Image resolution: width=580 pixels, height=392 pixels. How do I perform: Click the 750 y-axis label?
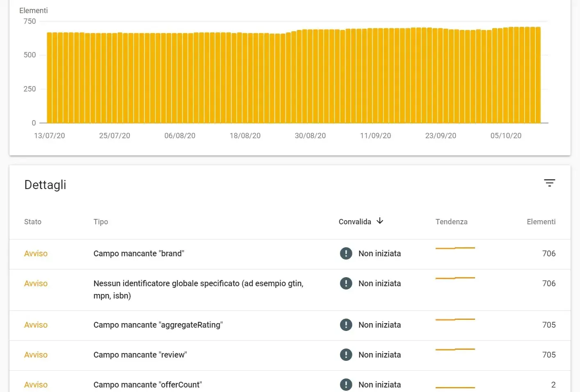[30, 21]
